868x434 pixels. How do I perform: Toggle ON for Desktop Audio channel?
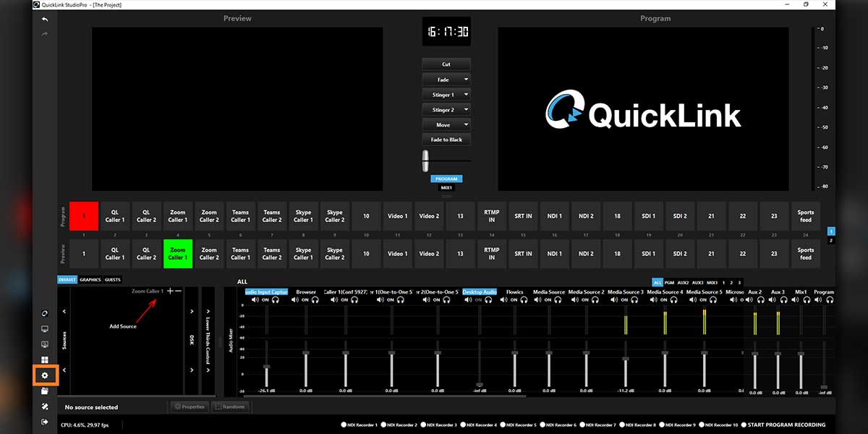[478, 299]
